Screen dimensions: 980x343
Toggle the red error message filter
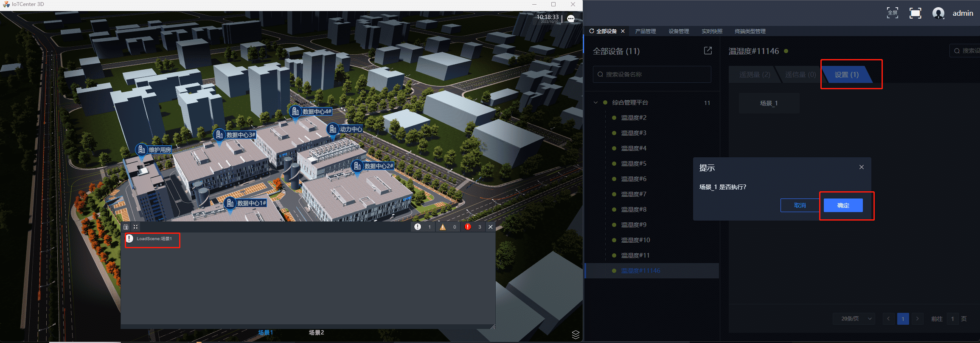tap(473, 227)
